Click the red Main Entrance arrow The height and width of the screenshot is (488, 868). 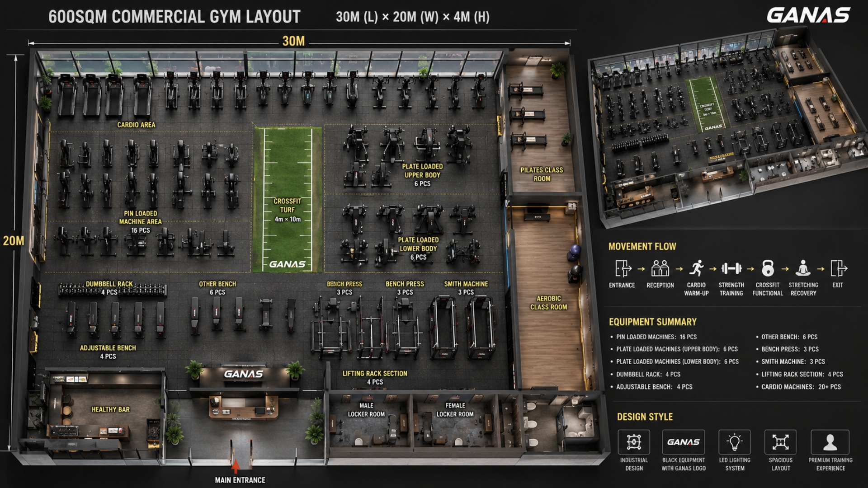coord(235,466)
